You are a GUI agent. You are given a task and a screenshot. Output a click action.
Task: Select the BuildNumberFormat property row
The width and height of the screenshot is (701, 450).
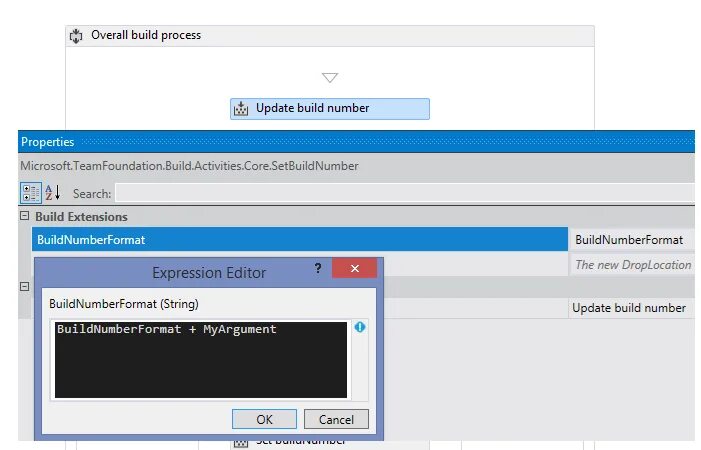point(300,239)
